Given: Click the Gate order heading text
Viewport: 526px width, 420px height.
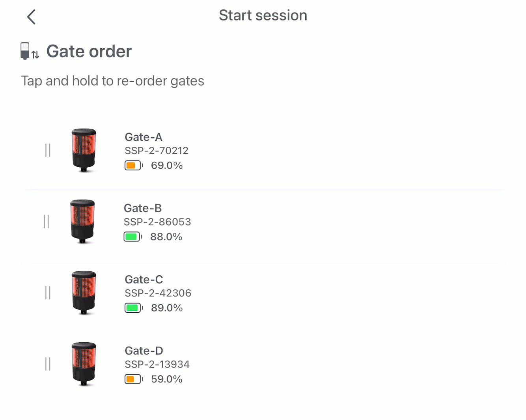Looking at the screenshot, I should click(x=89, y=51).
